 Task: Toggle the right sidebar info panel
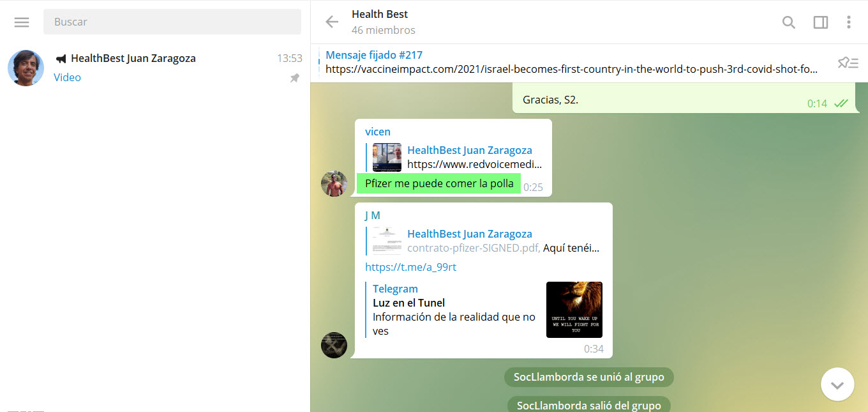pos(820,22)
